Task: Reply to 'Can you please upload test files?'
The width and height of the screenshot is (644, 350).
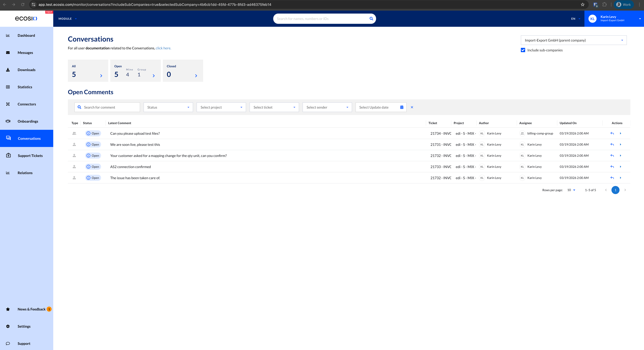Action: tap(612, 133)
